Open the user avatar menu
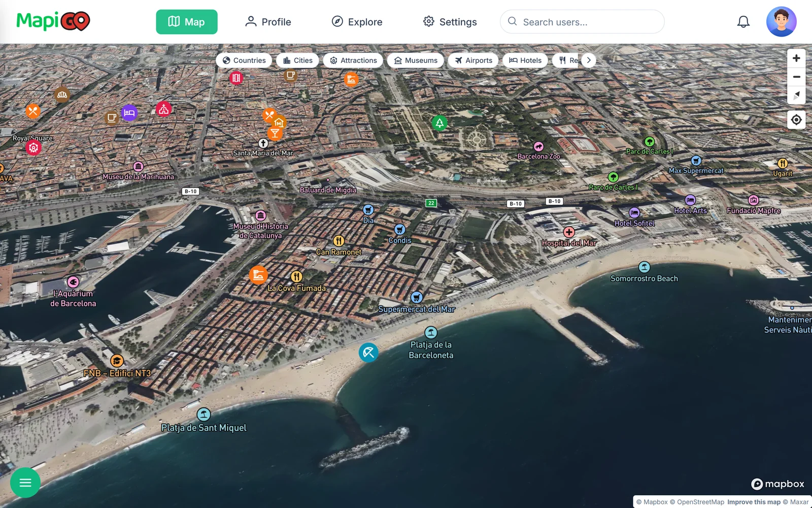 [x=781, y=22]
